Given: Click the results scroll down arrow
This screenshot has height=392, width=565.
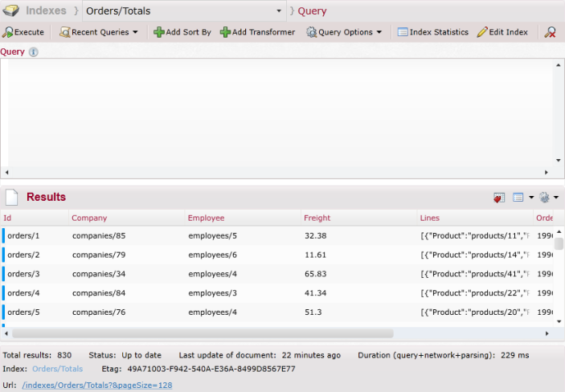Looking at the screenshot, I should pyautogui.click(x=559, y=321).
